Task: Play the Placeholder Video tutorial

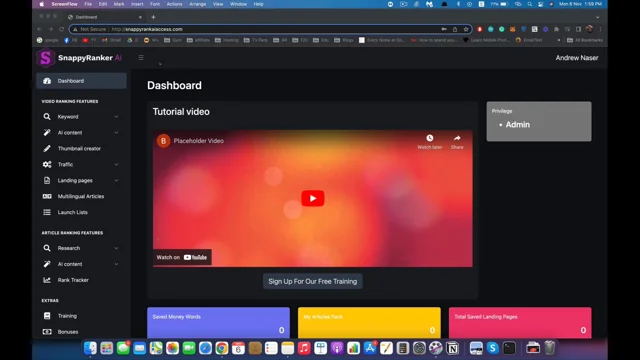Action: point(313,198)
